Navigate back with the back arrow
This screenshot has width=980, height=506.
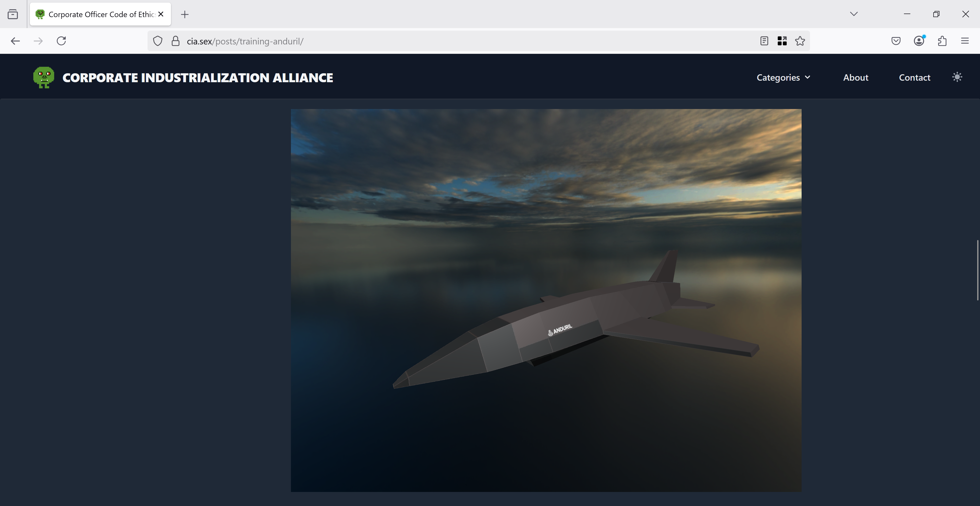(x=15, y=41)
